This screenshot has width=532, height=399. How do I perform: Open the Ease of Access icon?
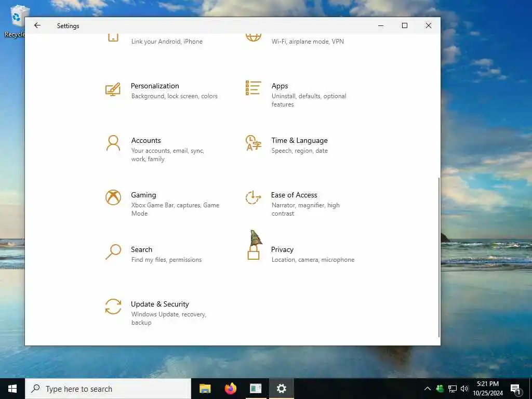253,197
